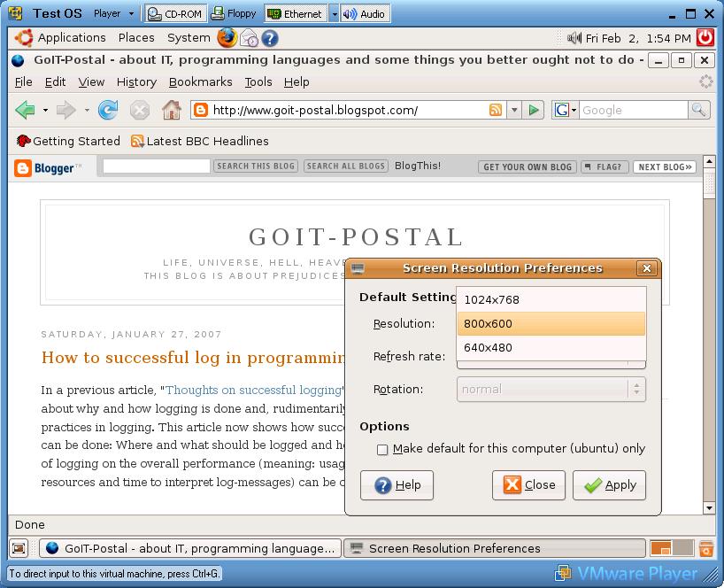Open Getting Started bookmark
724x588 pixels.
68,142
